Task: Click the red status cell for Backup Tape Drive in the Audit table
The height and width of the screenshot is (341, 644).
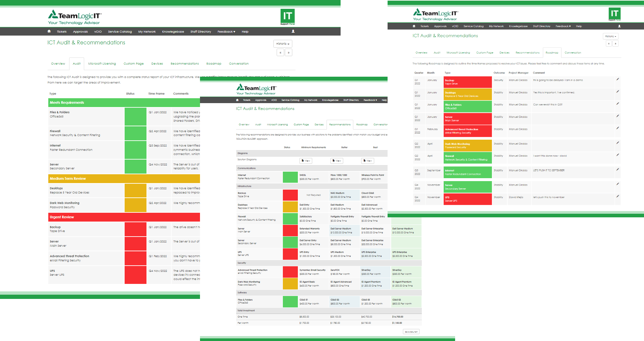Action: tap(135, 229)
